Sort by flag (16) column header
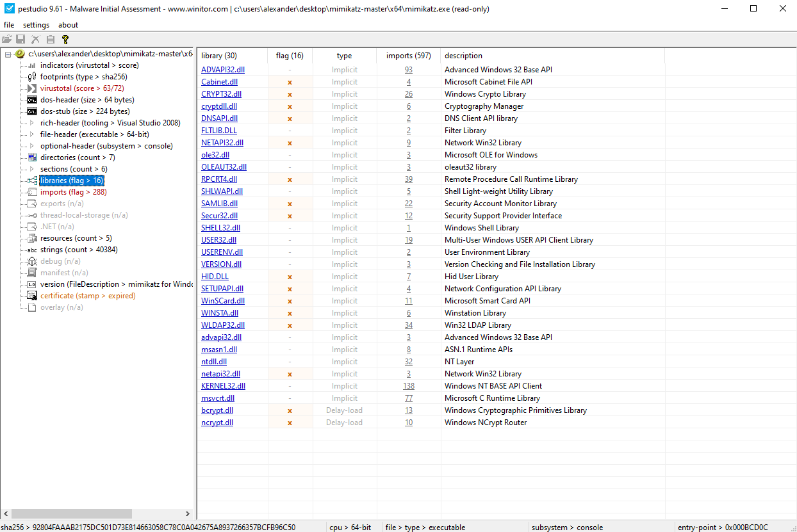Screen dimensions: 797x532 [x=290, y=56]
